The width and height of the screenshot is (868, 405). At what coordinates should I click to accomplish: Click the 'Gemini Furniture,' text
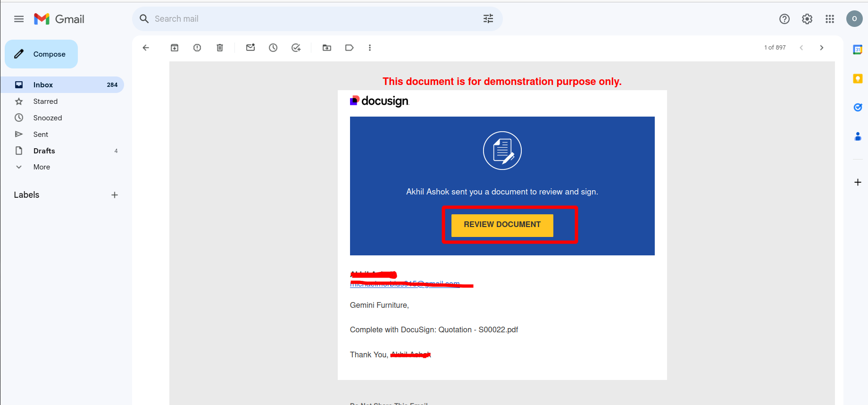coord(379,305)
